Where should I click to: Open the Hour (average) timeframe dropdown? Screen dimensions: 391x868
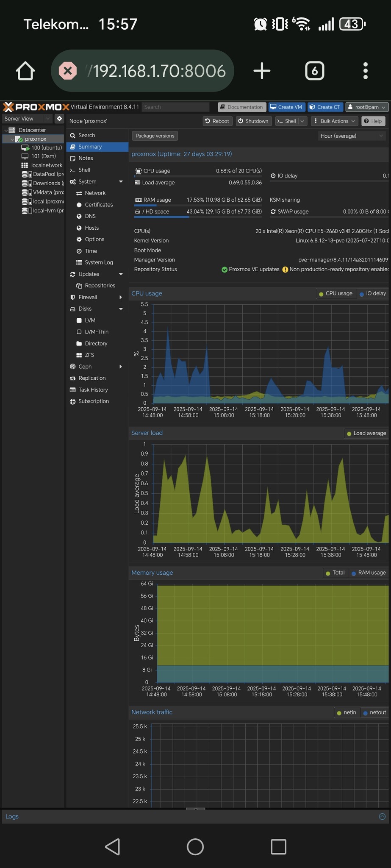click(x=352, y=136)
